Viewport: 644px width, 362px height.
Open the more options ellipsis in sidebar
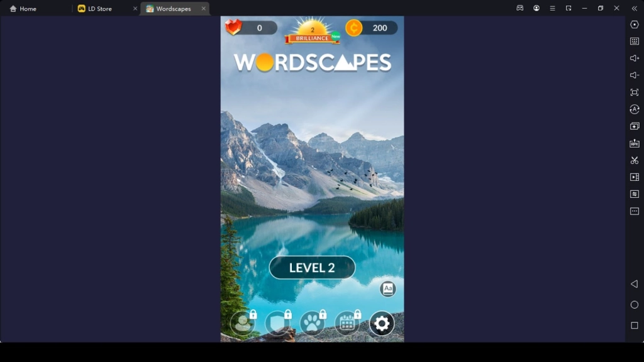(x=635, y=211)
